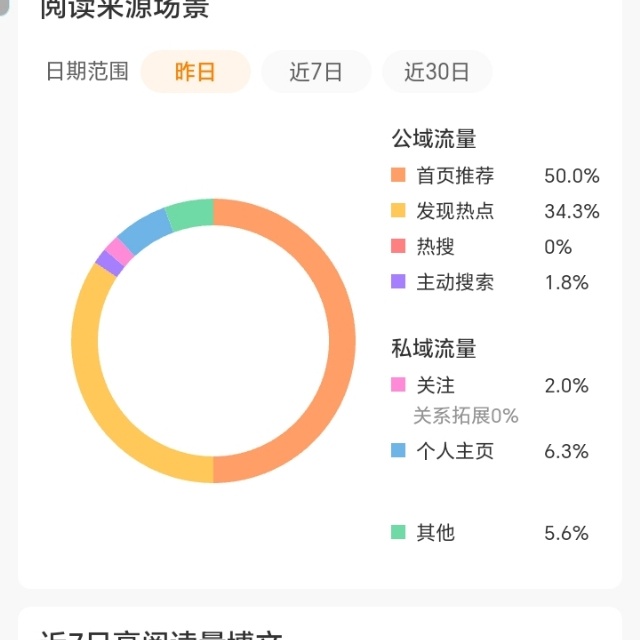Click the yellow 发现热点 legend swatch
640x640 pixels.
pos(398,211)
